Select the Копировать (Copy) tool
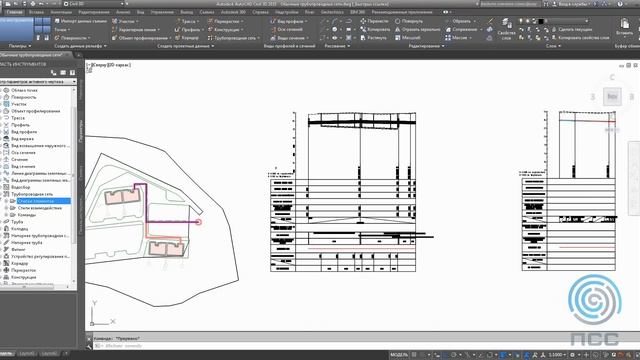Screen dimensions: 640x360 (x=375, y=29)
